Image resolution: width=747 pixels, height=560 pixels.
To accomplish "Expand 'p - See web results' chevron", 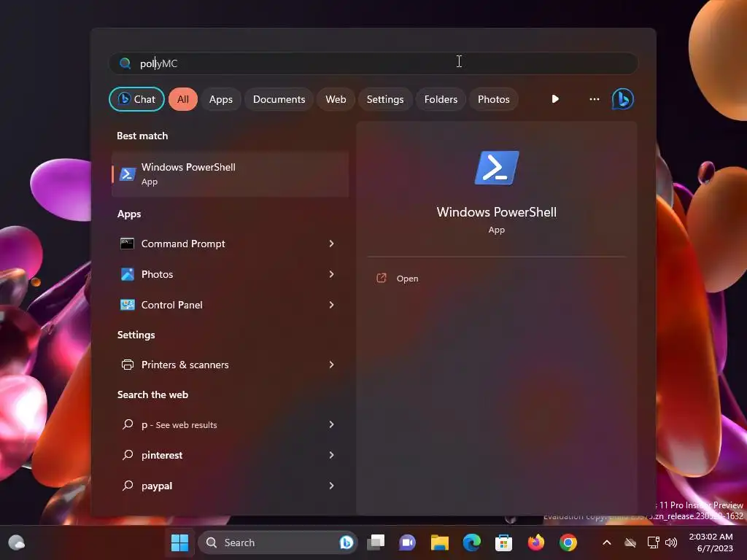I will click(332, 424).
